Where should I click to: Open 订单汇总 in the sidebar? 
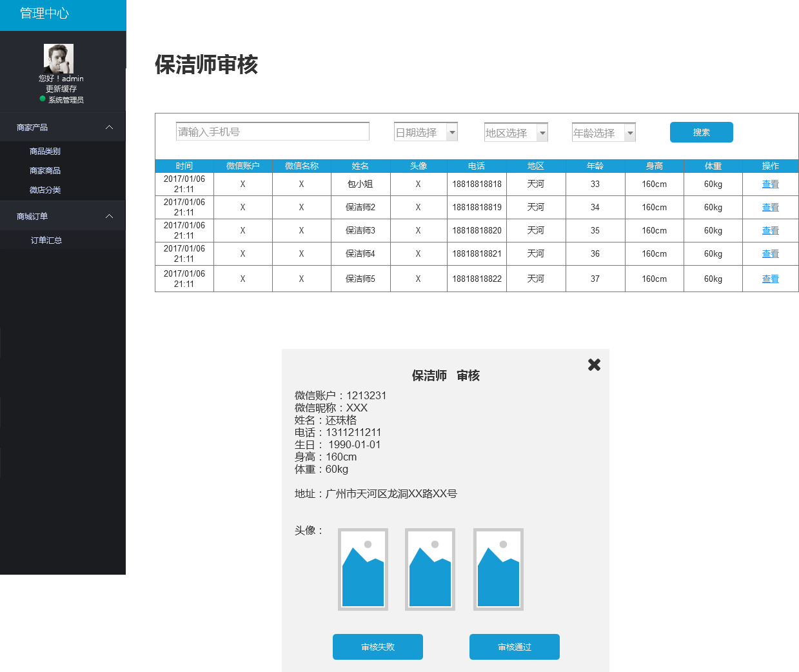(46, 241)
